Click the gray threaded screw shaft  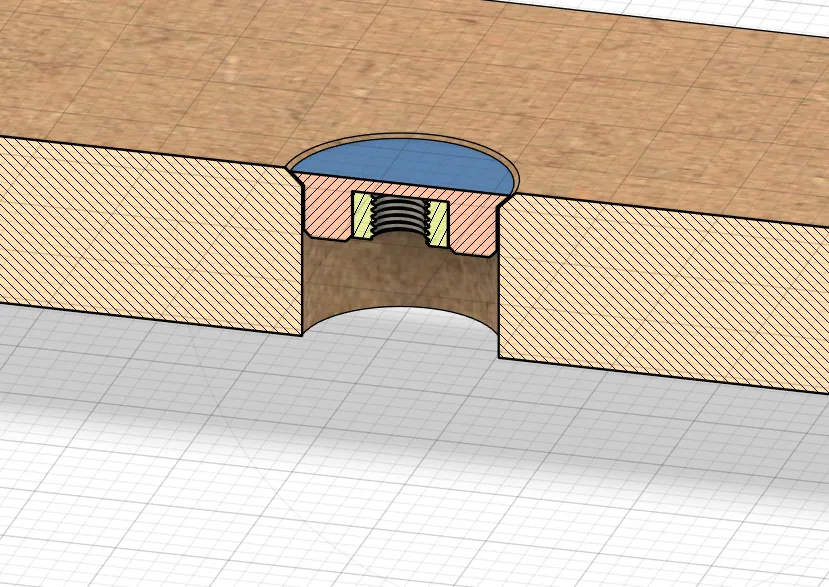pos(398,218)
